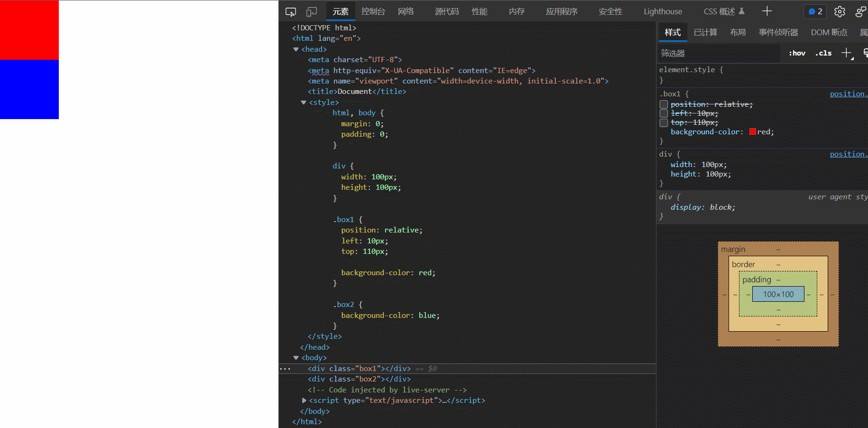Image resolution: width=868 pixels, height=428 pixels.
Task: Open position source link for .box1 rule
Action: click(849, 94)
